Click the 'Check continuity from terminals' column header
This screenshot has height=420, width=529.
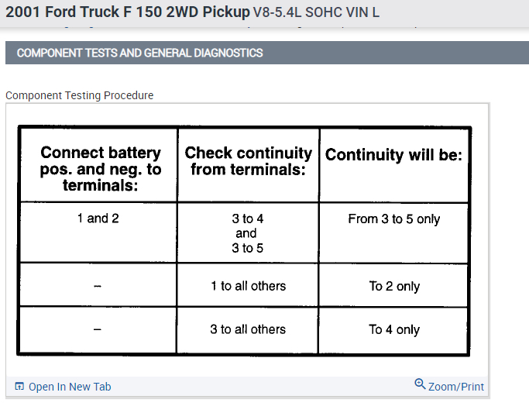coord(248,161)
